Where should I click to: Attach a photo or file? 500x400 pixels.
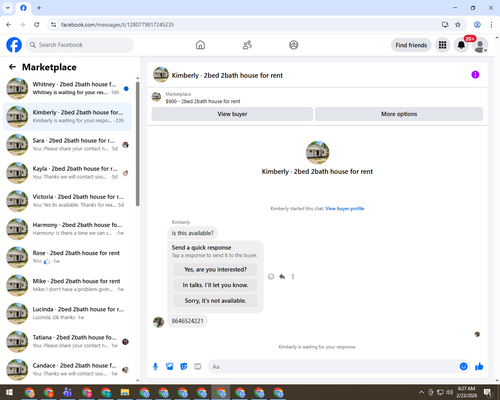coord(170,367)
